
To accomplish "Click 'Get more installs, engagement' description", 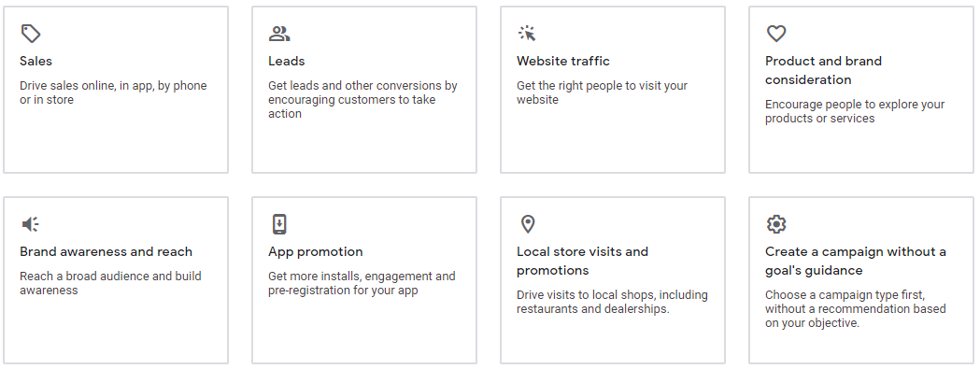I will tap(362, 283).
